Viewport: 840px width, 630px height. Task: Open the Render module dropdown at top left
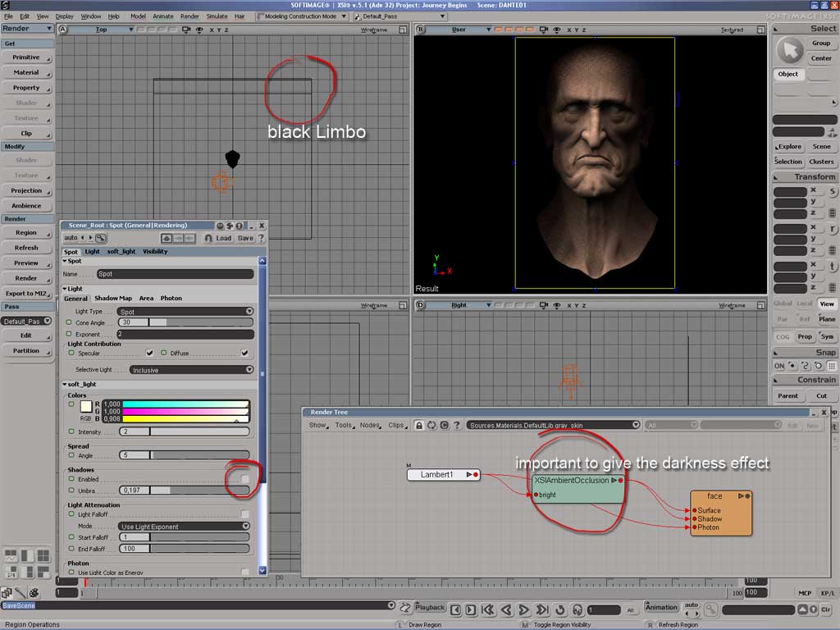point(27,29)
